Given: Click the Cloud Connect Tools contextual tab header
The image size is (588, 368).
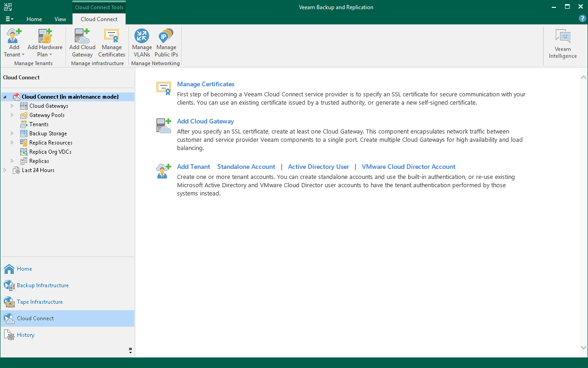Looking at the screenshot, I should [99, 7].
